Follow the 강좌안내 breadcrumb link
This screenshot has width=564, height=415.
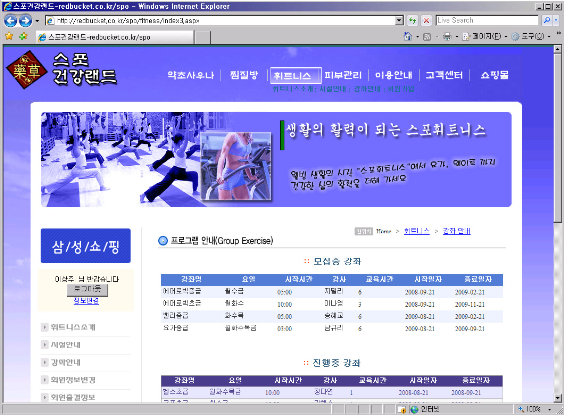coord(456,231)
